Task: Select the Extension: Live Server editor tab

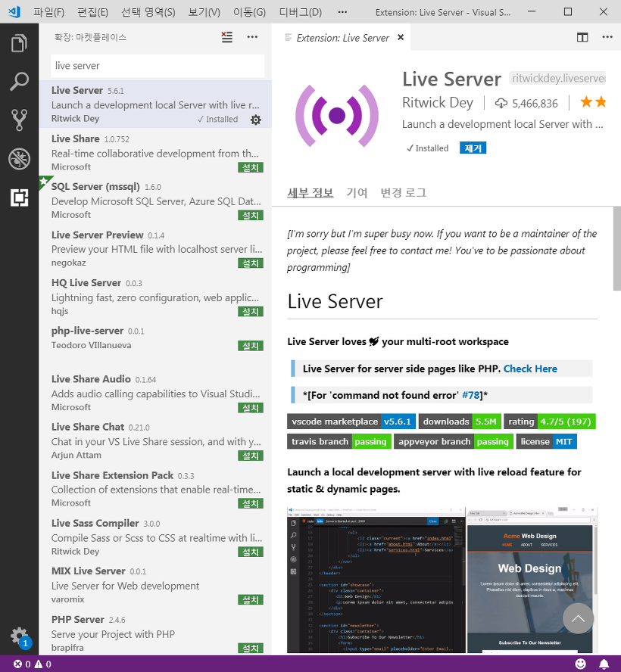Action: tap(342, 38)
